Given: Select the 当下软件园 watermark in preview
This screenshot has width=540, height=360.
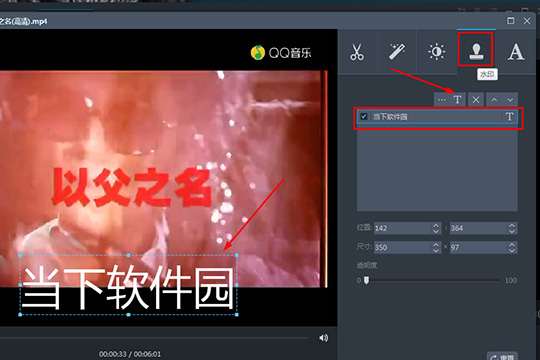Looking at the screenshot, I should click(128, 285).
